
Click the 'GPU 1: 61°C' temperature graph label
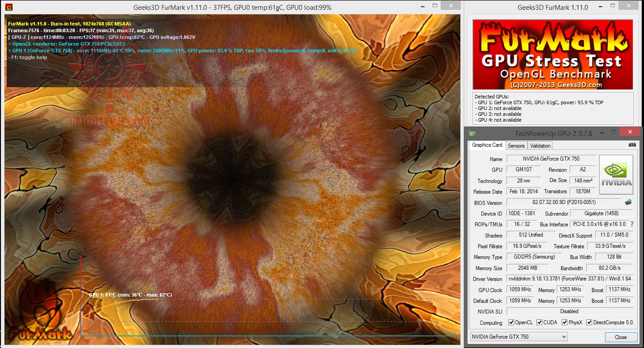point(130,295)
